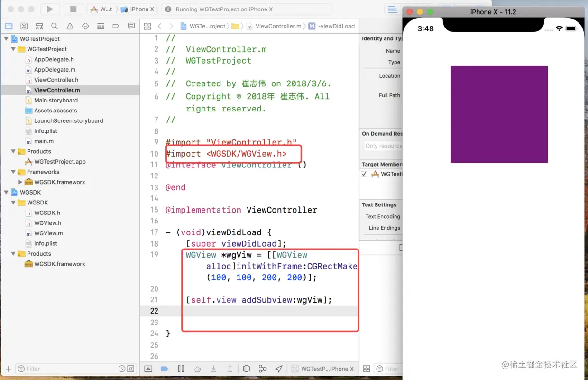The height and width of the screenshot is (380, 588).
Task: Click ViewController.m breadcrumb in jump bar
Action: 274,26
